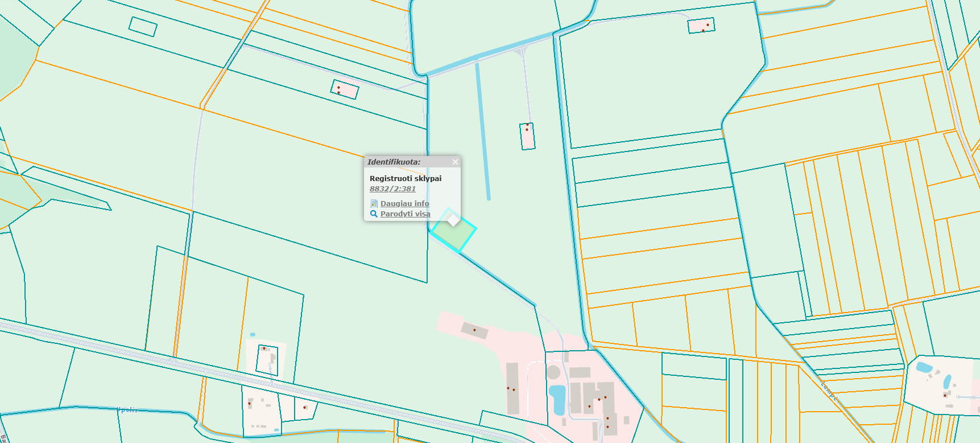980x443 pixels.
Task: Click the pink parcel with two red dots near top right
Action: pos(701,26)
